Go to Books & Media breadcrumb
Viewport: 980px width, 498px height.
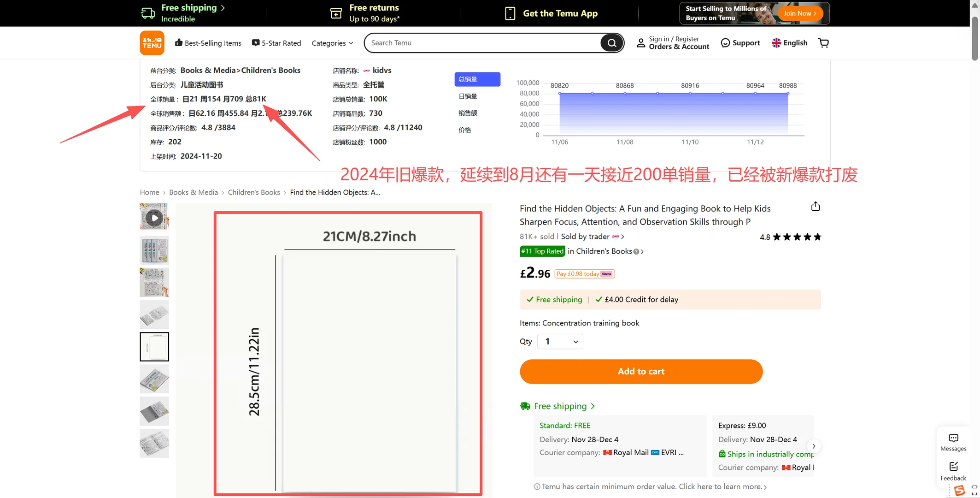[194, 192]
